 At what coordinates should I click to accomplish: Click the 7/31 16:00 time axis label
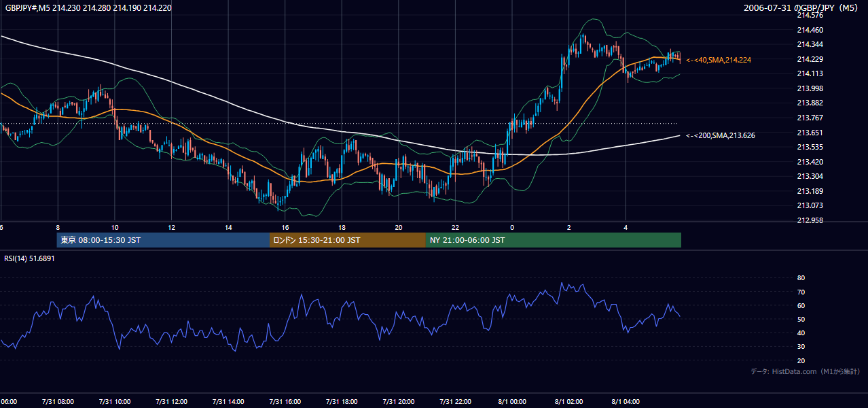point(285,401)
